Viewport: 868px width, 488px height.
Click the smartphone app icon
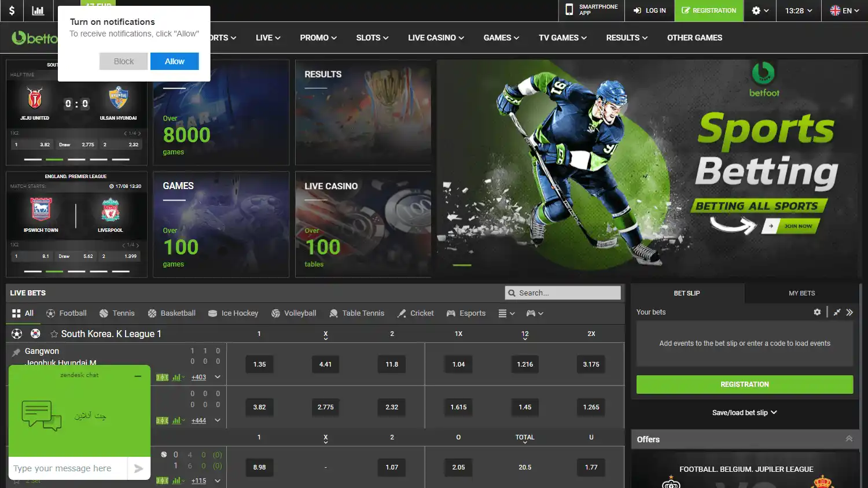click(x=569, y=10)
